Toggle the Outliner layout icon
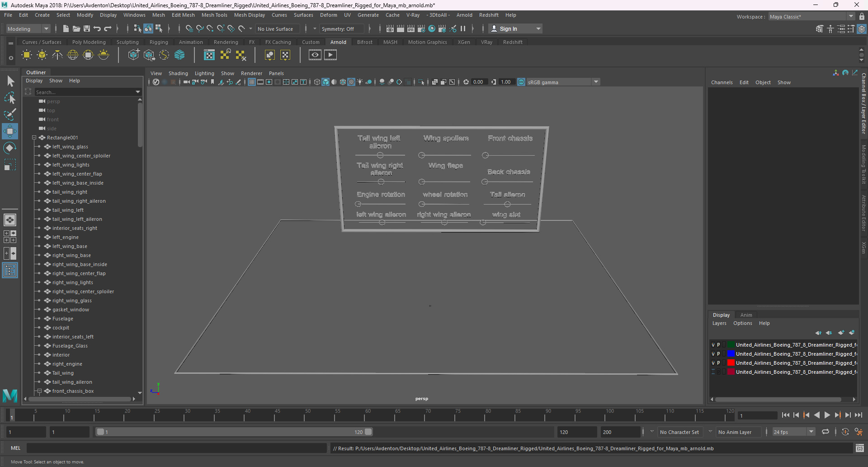 click(10, 271)
